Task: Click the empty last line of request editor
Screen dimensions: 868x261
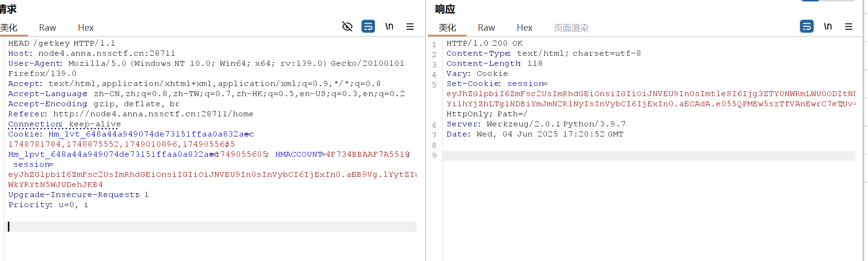Action: click(211, 226)
